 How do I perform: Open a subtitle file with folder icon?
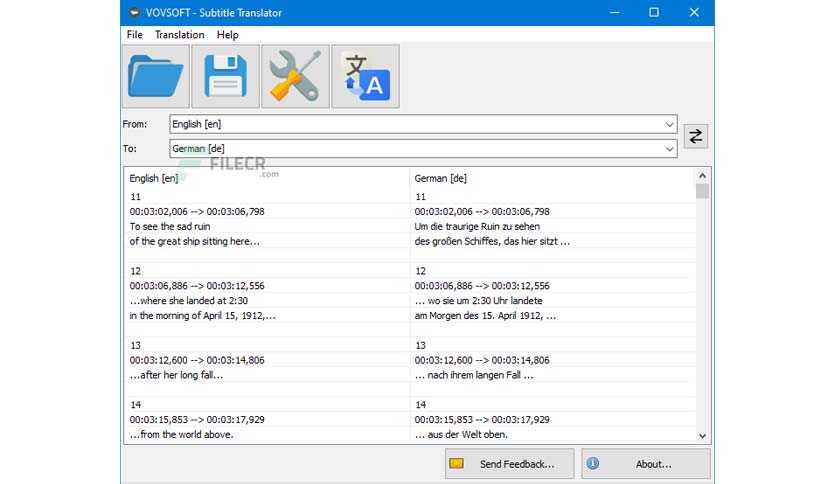coord(156,76)
